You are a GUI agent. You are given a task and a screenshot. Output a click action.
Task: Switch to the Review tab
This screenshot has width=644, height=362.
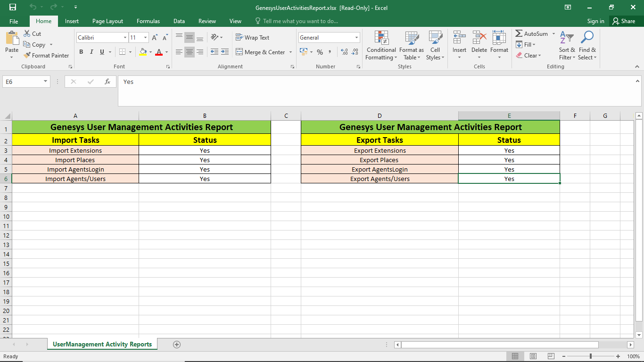[x=207, y=21]
